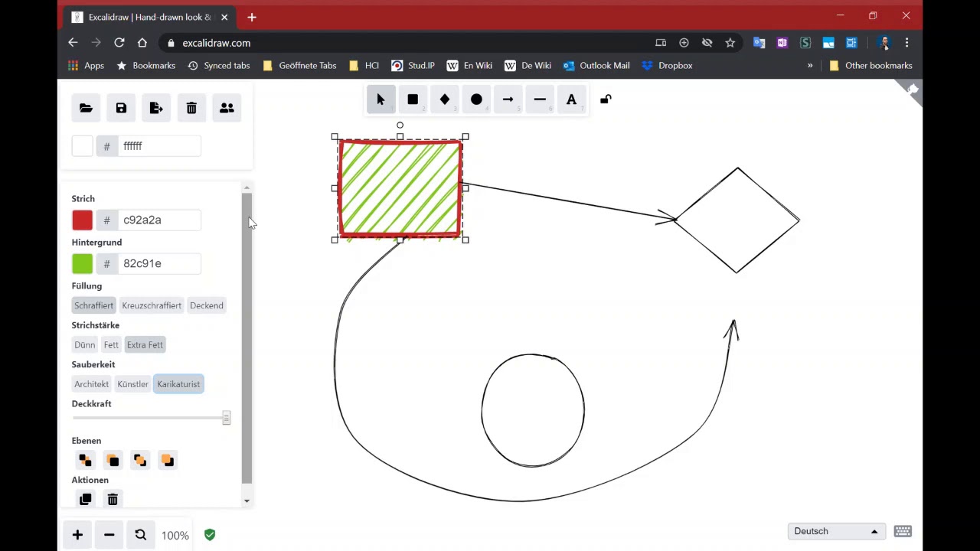The width and height of the screenshot is (980, 551).
Task: Open Synced tabs bookmark
Action: click(219, 66)
